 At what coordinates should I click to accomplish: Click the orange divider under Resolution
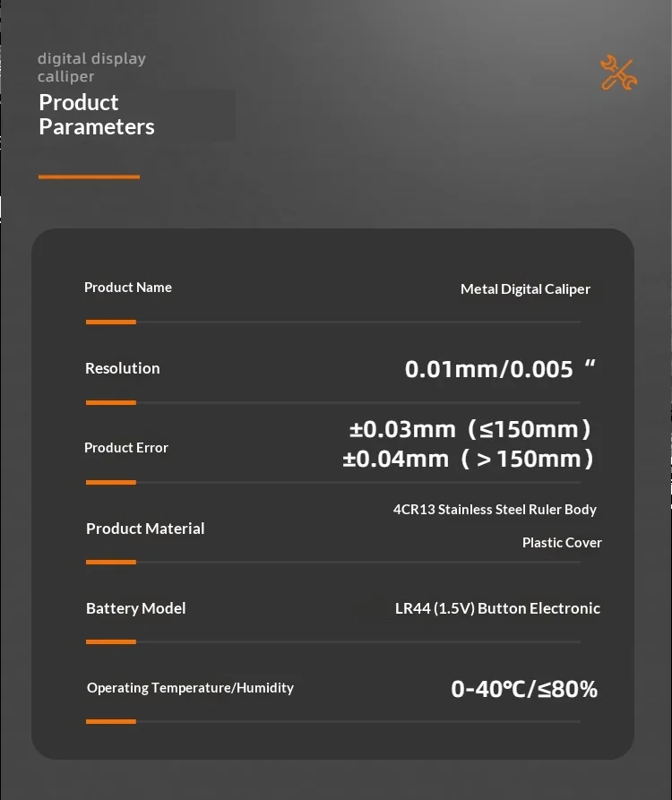(111, 402)
